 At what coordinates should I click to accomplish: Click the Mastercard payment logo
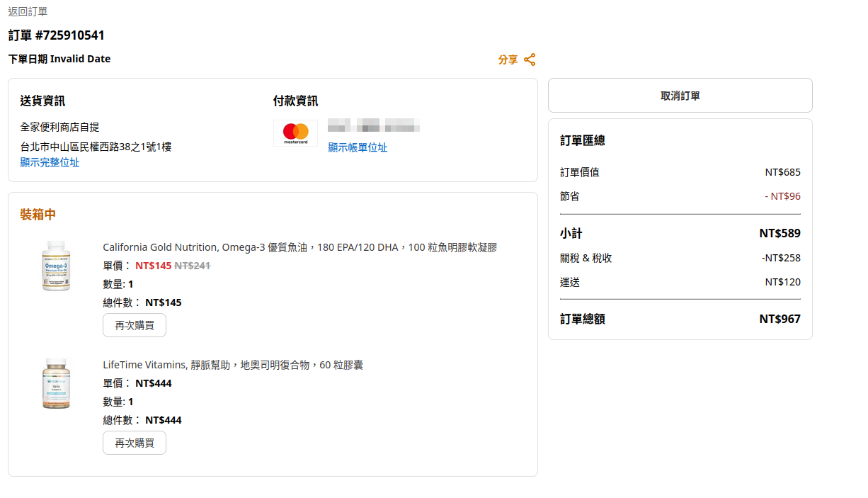295,133
